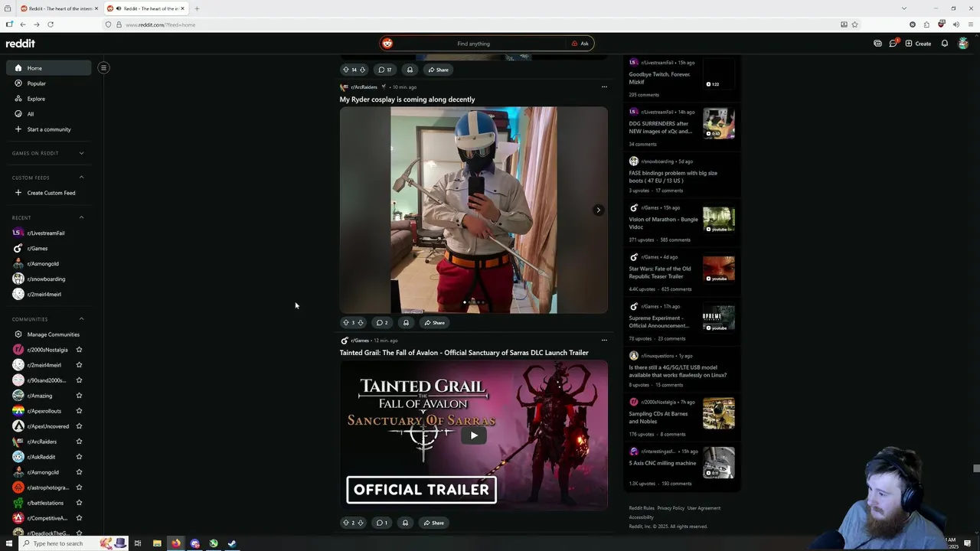Mute audio on the playing Reddit tab
Image resolution: width=980 pixels, height=551 pixels.
119,8
